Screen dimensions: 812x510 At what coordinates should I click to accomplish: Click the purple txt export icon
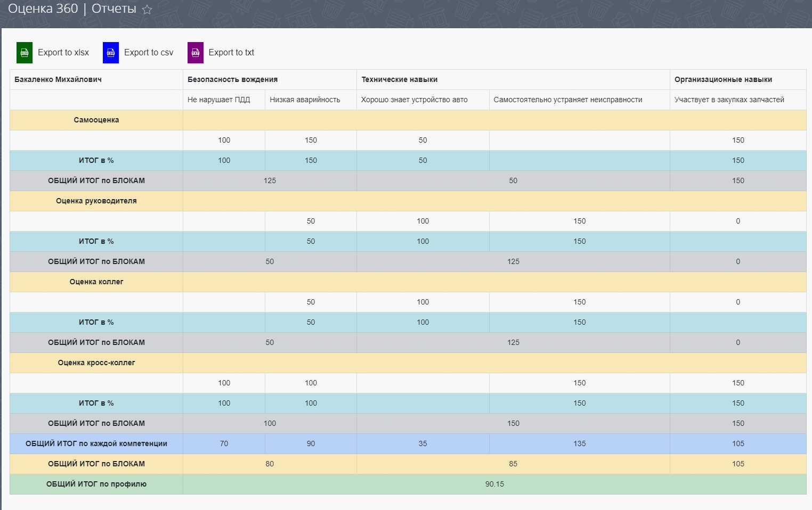[196, 53]
